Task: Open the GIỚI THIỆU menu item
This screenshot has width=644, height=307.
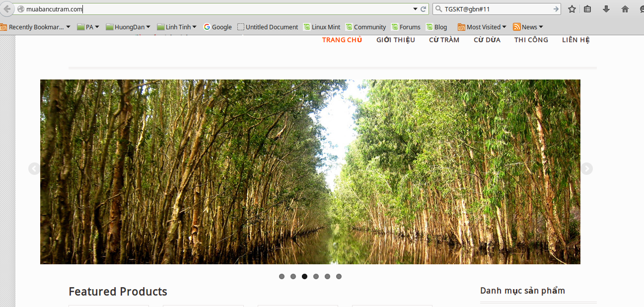Action: point(396,40)
